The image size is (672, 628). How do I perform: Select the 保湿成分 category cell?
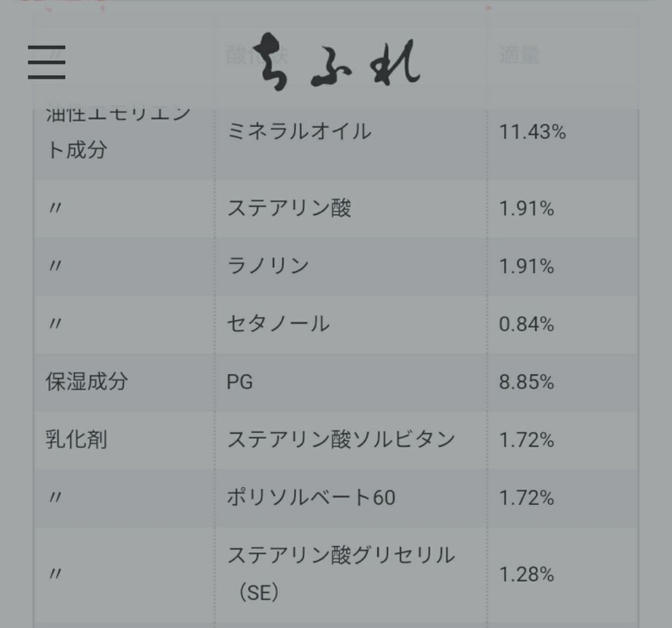[x=86, y=382]
